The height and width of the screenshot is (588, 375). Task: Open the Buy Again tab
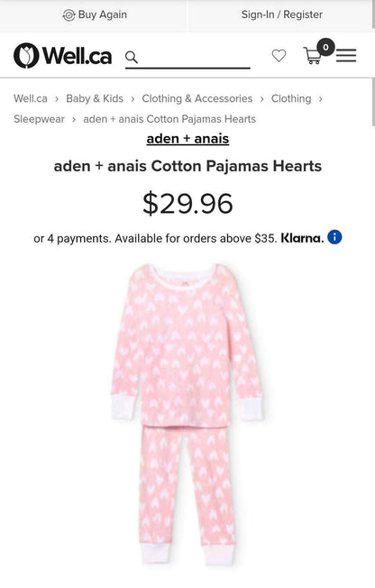(94, 15)
